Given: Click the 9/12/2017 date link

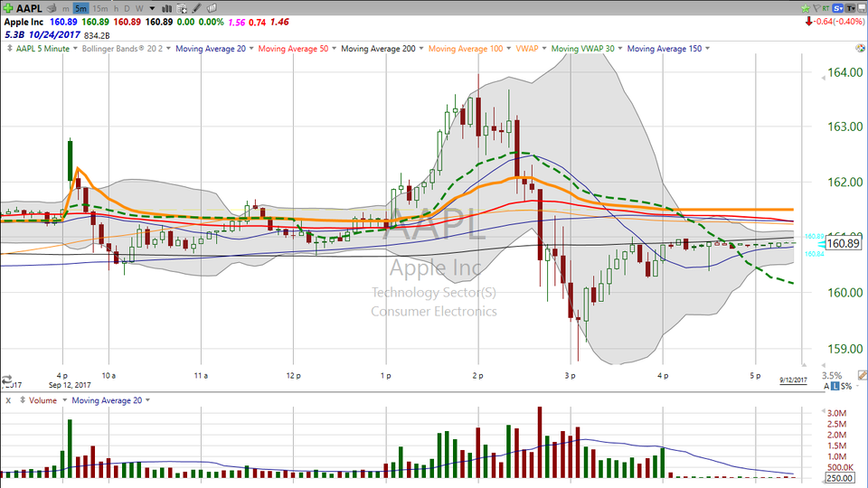Looking at the screenshot, I should [x=793, y=380].
